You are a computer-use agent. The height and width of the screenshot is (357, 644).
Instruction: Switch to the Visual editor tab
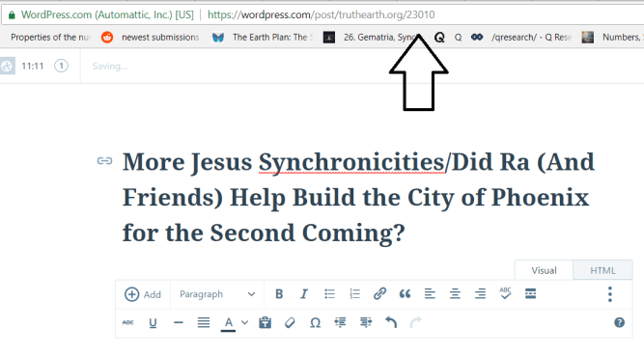click(544, 270)
